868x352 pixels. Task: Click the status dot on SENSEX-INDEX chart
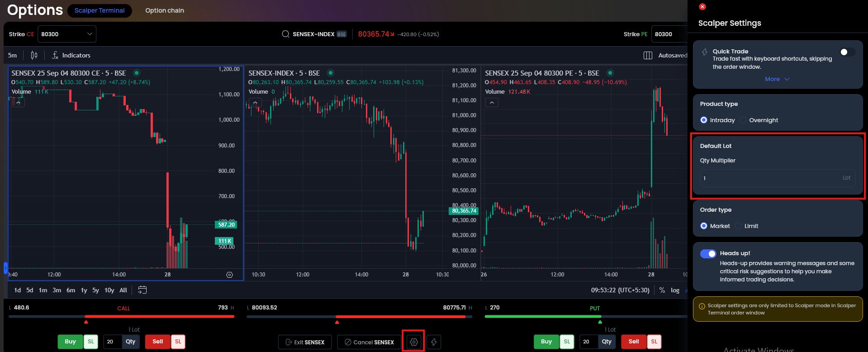(331, 73)
